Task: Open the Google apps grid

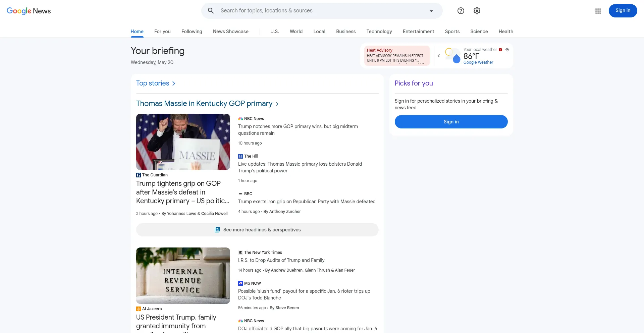Action: click(x=598, y=11)
